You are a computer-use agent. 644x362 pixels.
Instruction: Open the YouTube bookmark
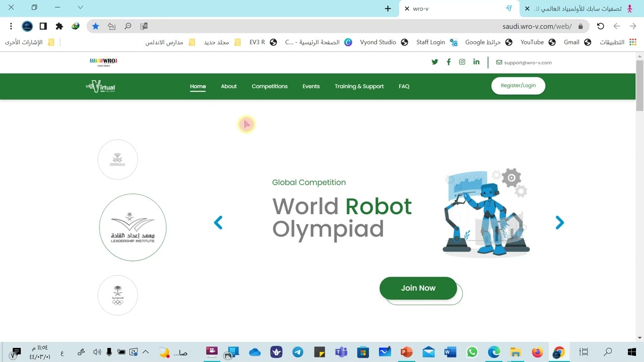pos(538,42)
